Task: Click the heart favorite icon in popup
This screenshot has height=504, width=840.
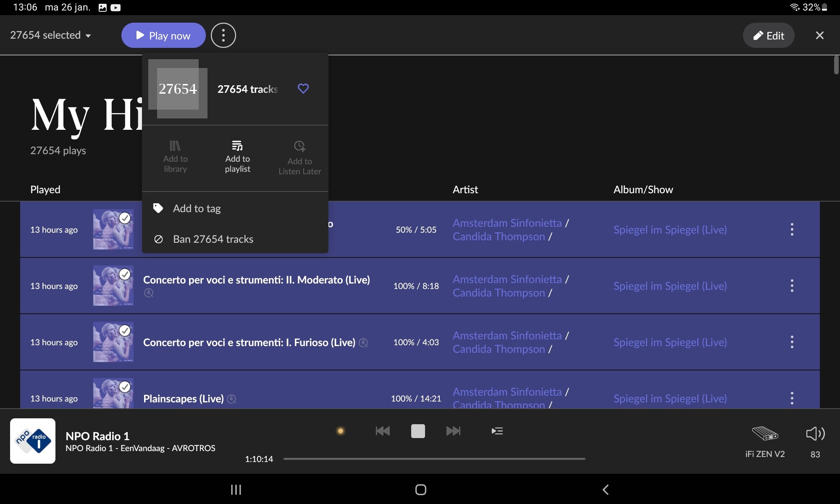Action: 303,89
